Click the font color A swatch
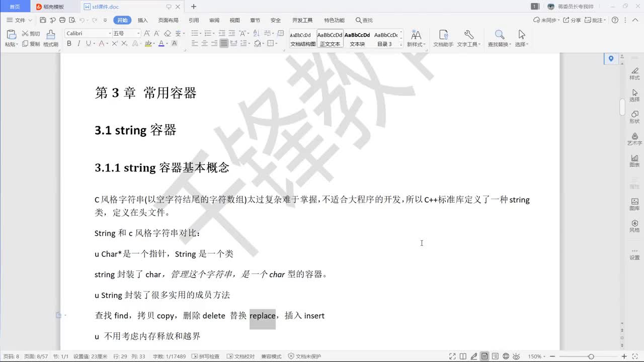 (x=161, y=44)
